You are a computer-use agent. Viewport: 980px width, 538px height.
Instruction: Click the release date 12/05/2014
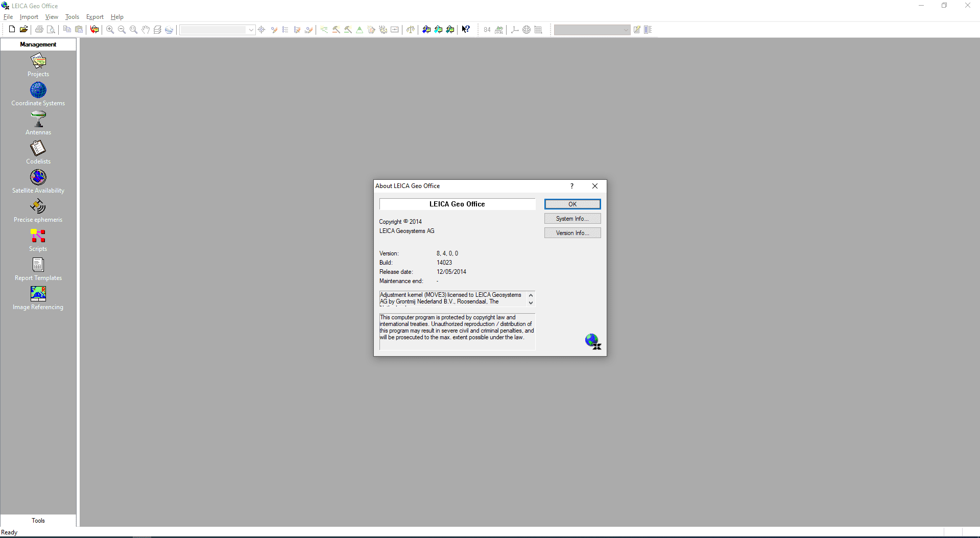pos(451,272)
